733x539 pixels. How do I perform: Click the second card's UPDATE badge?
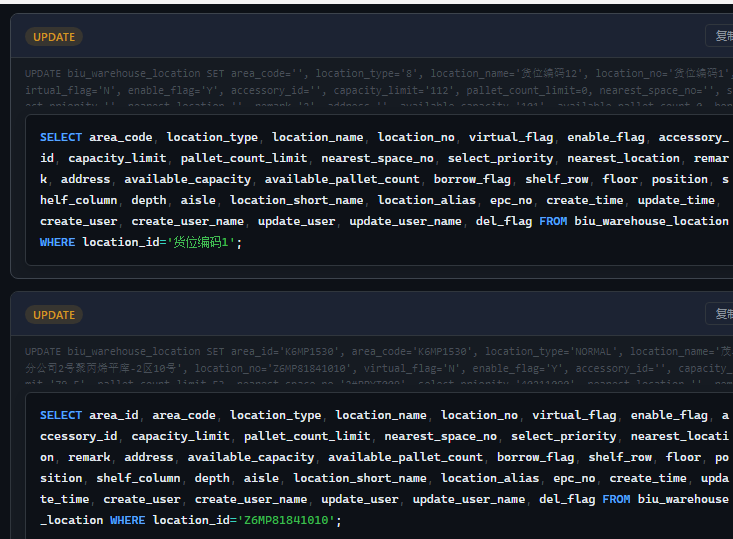[x=54, y=315]
